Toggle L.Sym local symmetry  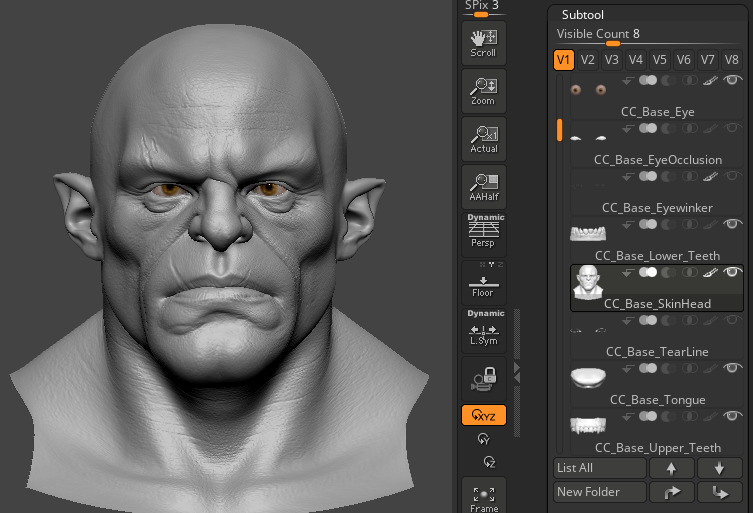[484, 330]
